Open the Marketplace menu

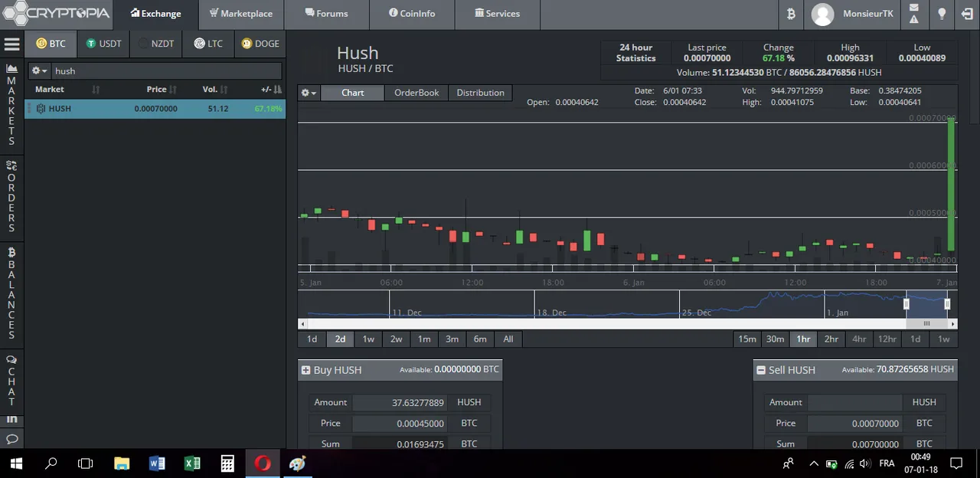pyautogui.click(x=240, y=14)
